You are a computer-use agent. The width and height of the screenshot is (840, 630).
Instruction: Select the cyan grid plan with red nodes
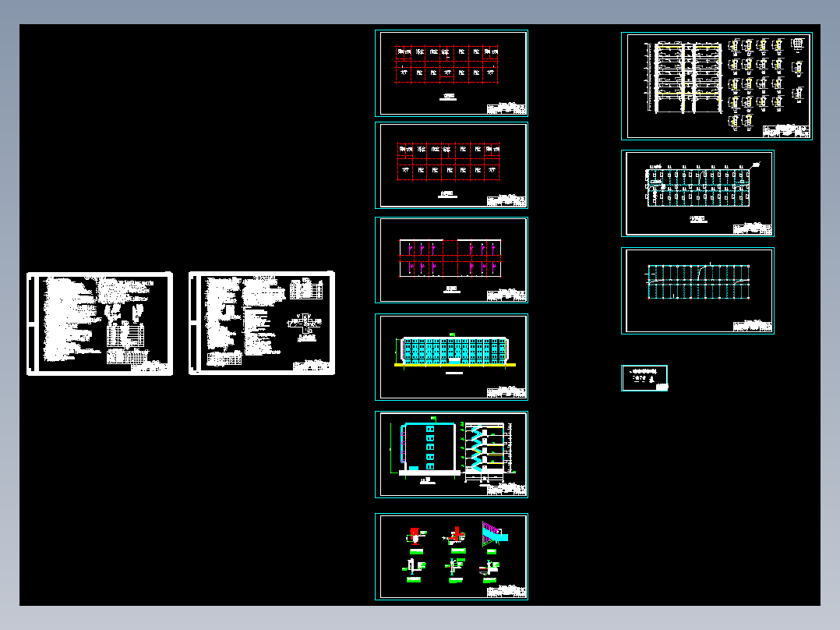[697, 291]
